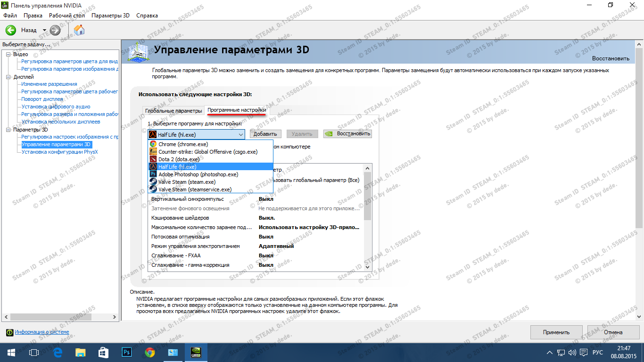Collapse the Видео tree node
Viewport: 644px width, 362px height.
tap(8, 54)
